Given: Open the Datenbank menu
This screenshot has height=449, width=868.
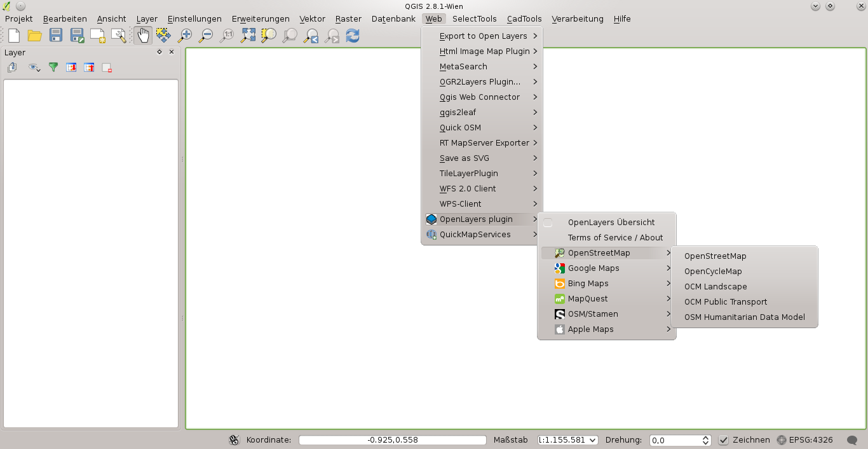Looking at the screenshot, I should click(393, 19).
